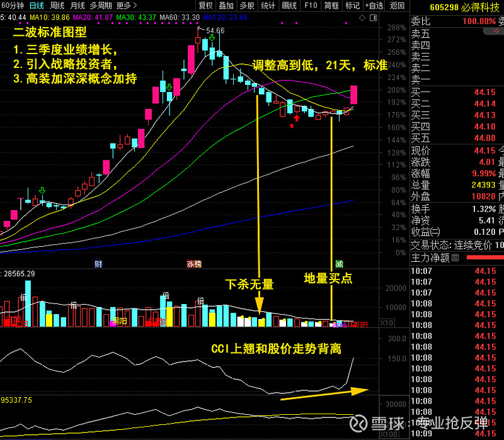504x440 pixels.
Task: Select the MA20: 41.87 indicator label
Action: pyautogui.click(x=93, y=18)
